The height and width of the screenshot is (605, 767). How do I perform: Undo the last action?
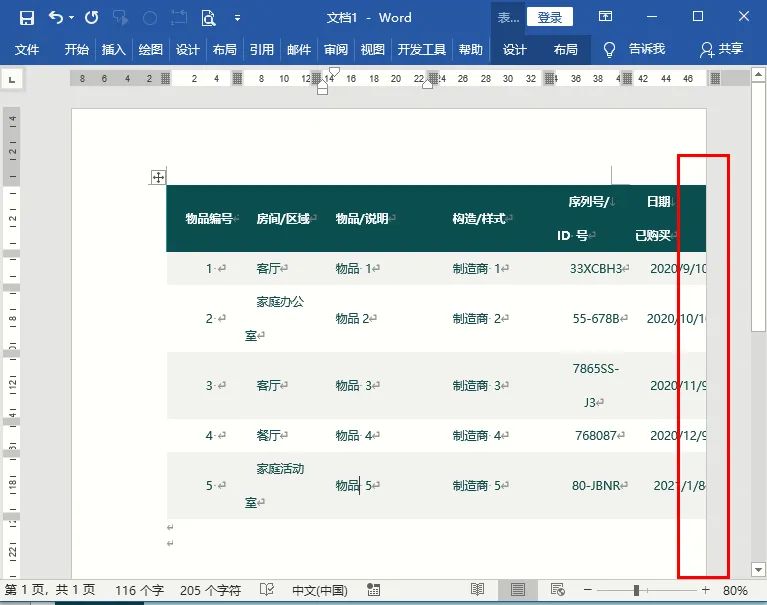(x=56, y=18)
